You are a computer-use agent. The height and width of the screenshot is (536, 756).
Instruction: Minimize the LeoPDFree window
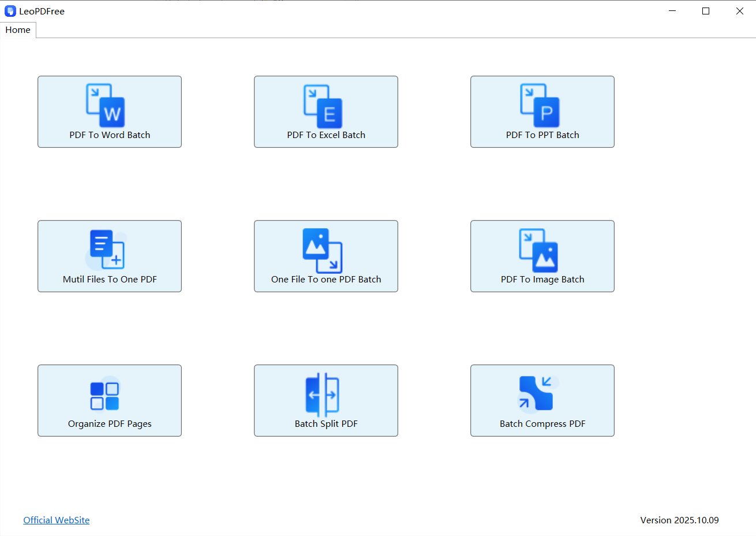click(x=672, y=11)
